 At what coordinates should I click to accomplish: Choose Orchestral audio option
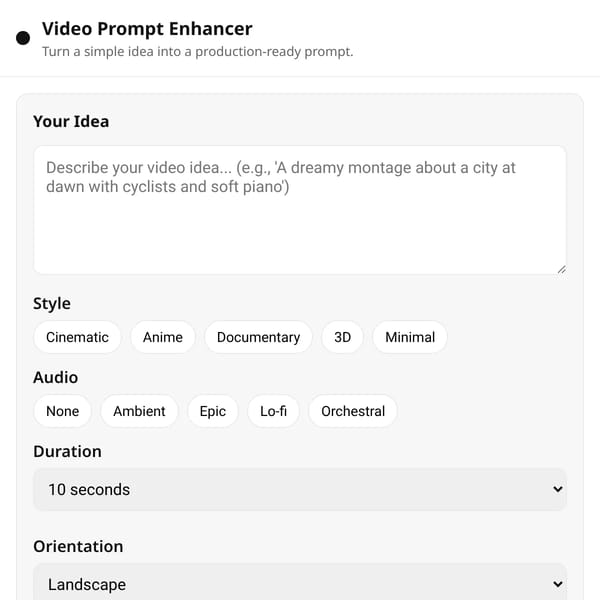353,411
